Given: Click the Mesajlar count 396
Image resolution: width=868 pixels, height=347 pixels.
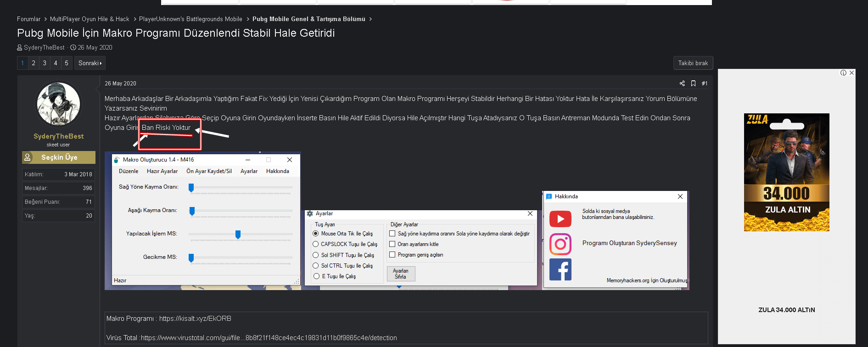Looking at the screenshot, I should (x=87, y=188).
